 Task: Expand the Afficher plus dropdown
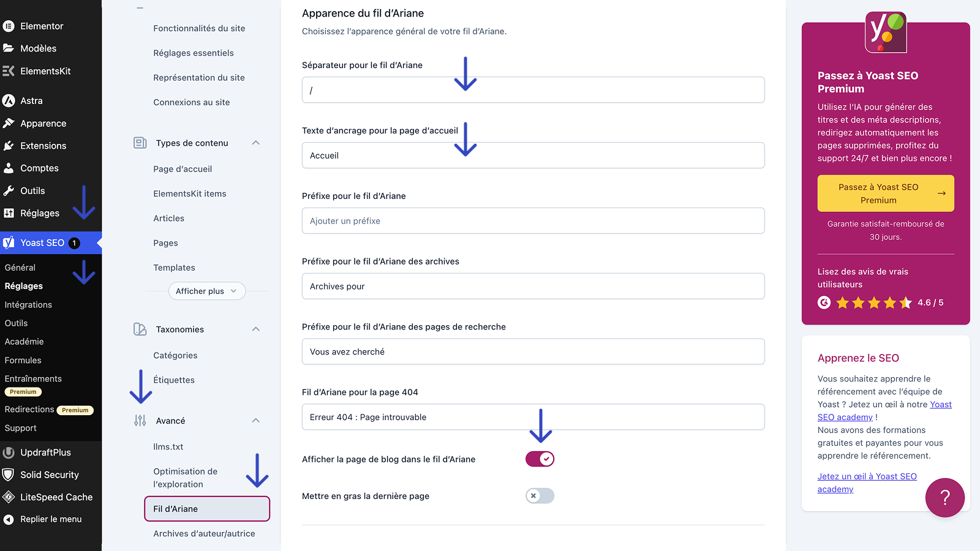click(x=206, y=291)
